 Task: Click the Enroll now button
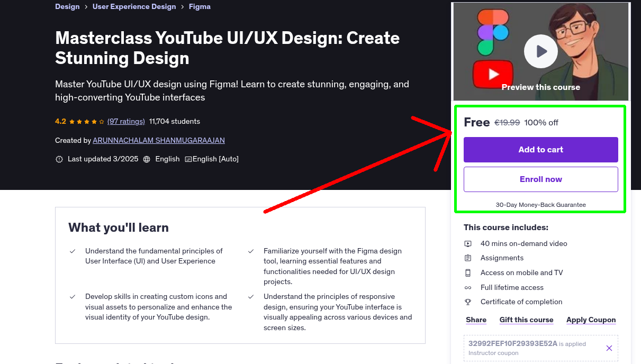541,179
